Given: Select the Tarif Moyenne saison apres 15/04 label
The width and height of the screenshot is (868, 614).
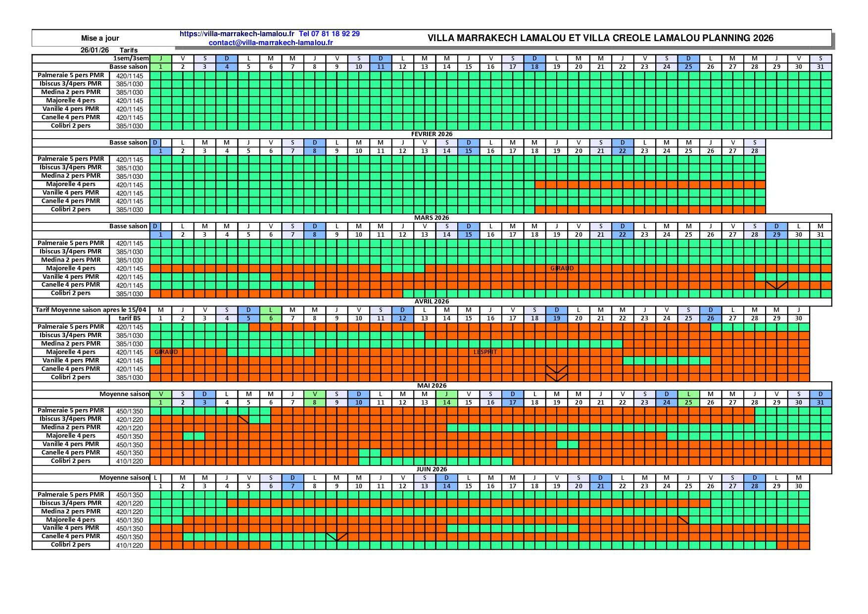Looking at the screenshot, I should [x=91, y=310].
